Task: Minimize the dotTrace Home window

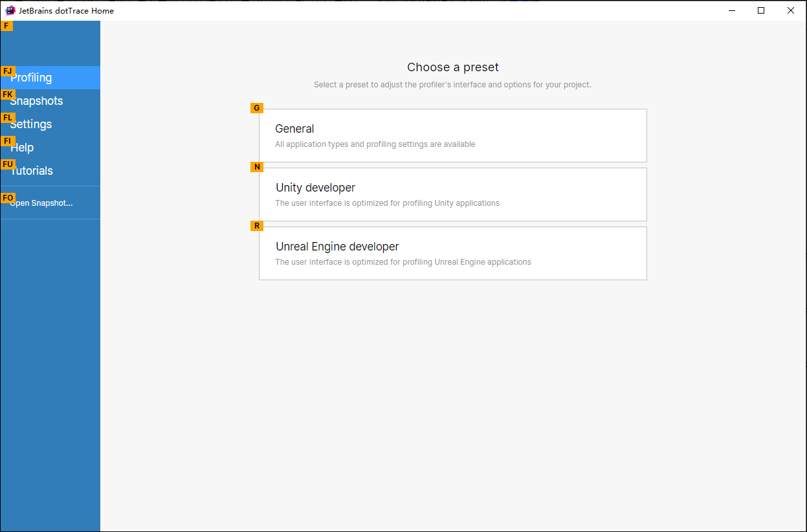Action: point(731,10)
